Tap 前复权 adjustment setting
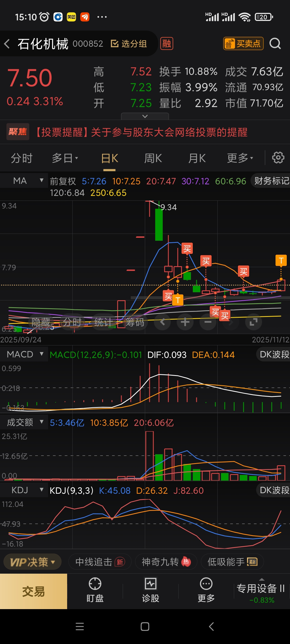 coord(63,181)
